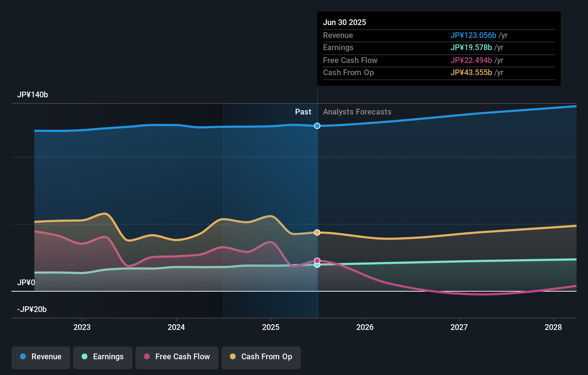Viewport: 588px width, 375px height.
Task: Toggle the Cash From Op series visibility
Action: pos(261,357)
